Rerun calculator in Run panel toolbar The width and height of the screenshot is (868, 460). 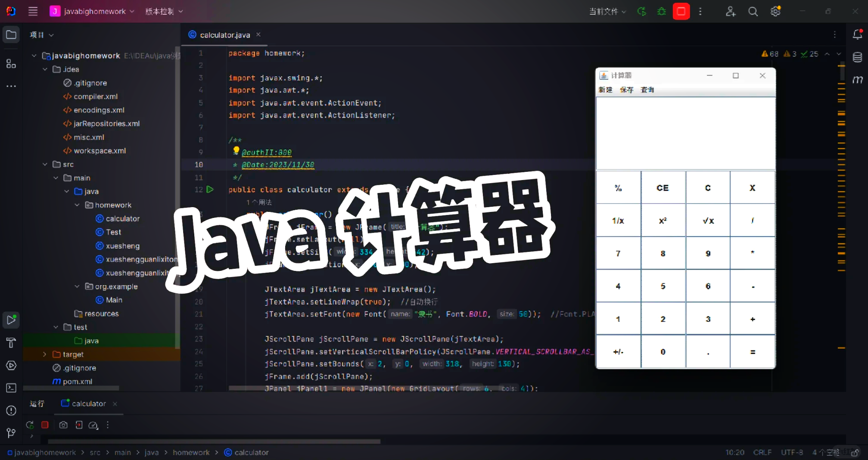pyautogui.click(x=30, y=425)
